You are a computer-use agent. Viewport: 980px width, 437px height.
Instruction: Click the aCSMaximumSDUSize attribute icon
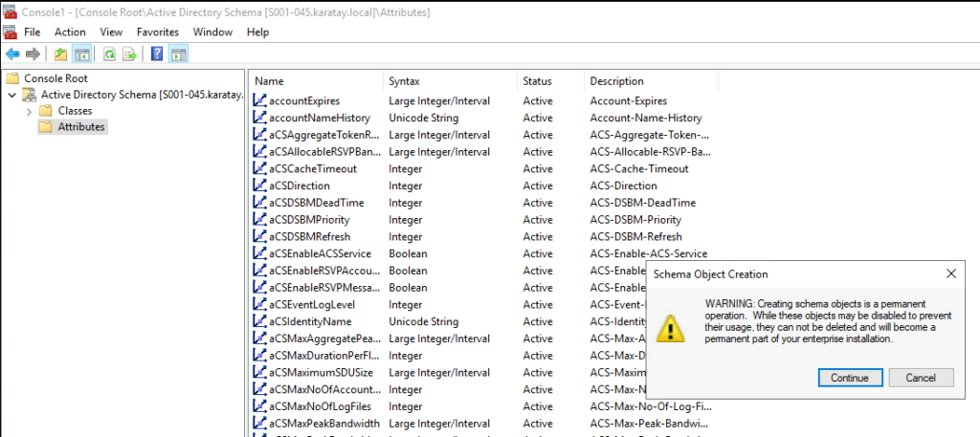pyautogui.click(x=259, y=373)
